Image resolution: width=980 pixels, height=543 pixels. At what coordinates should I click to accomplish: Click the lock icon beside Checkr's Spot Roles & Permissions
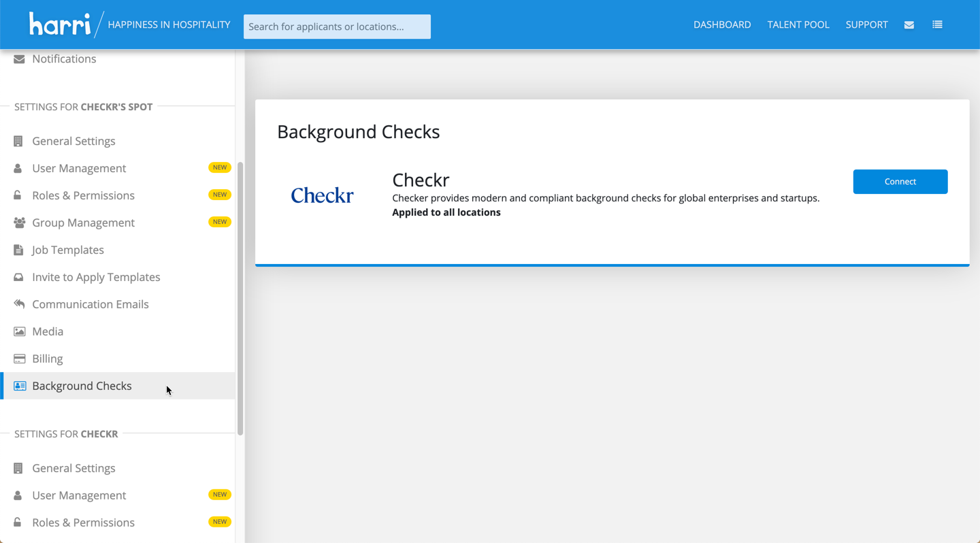point(18,195)
